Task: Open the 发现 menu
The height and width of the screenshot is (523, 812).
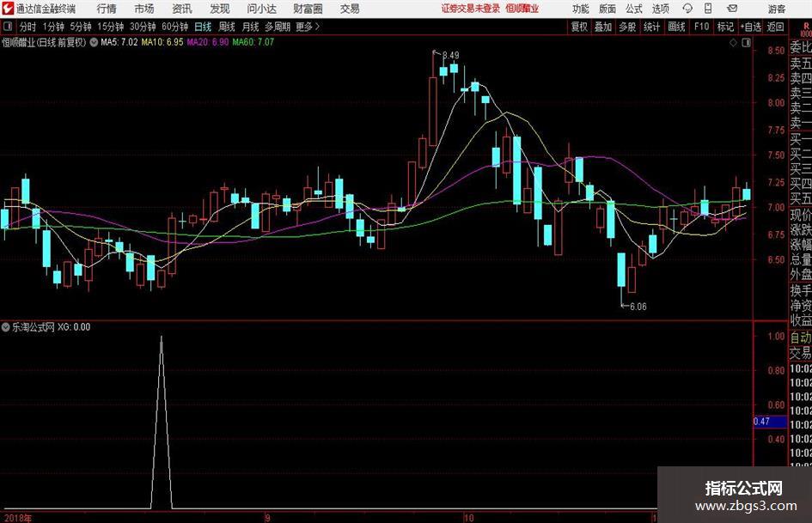Action: 220,9
